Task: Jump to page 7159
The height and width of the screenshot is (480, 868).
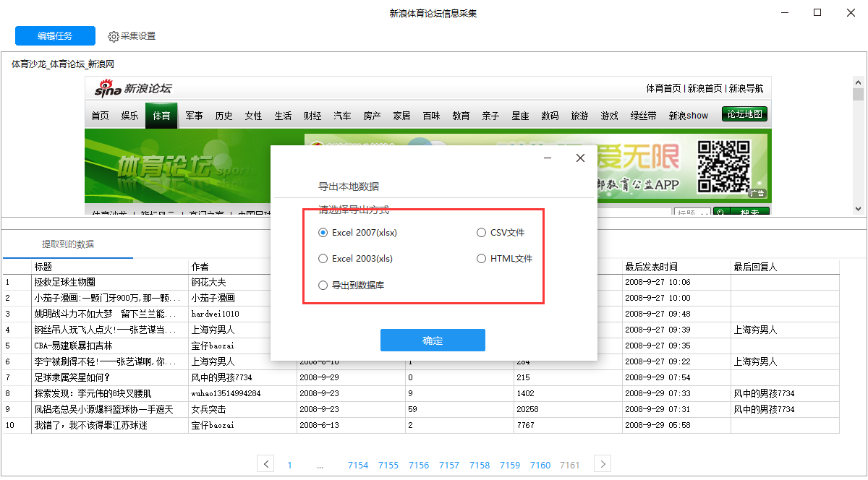Action: coord(510,465)
